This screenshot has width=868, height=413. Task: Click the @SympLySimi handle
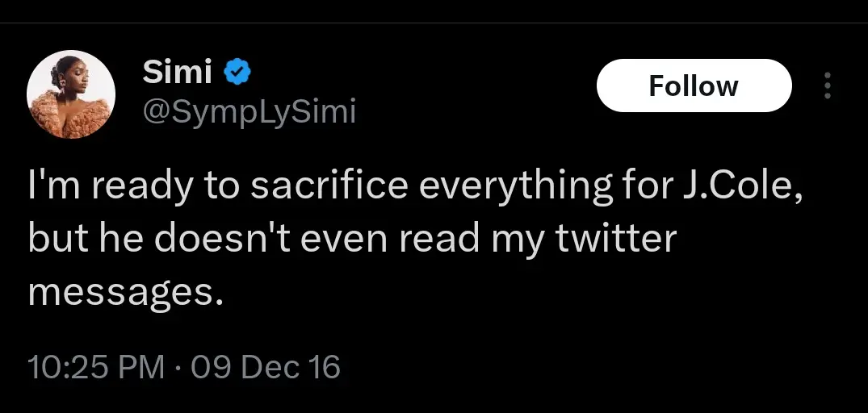pos(249,112)
